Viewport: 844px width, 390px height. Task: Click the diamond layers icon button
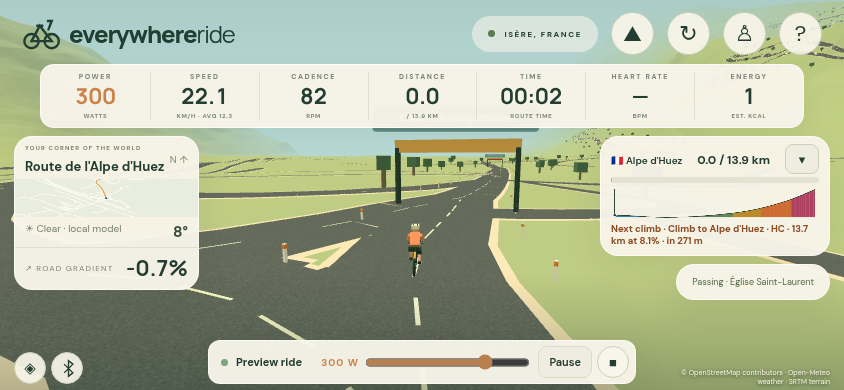point(30,368)
